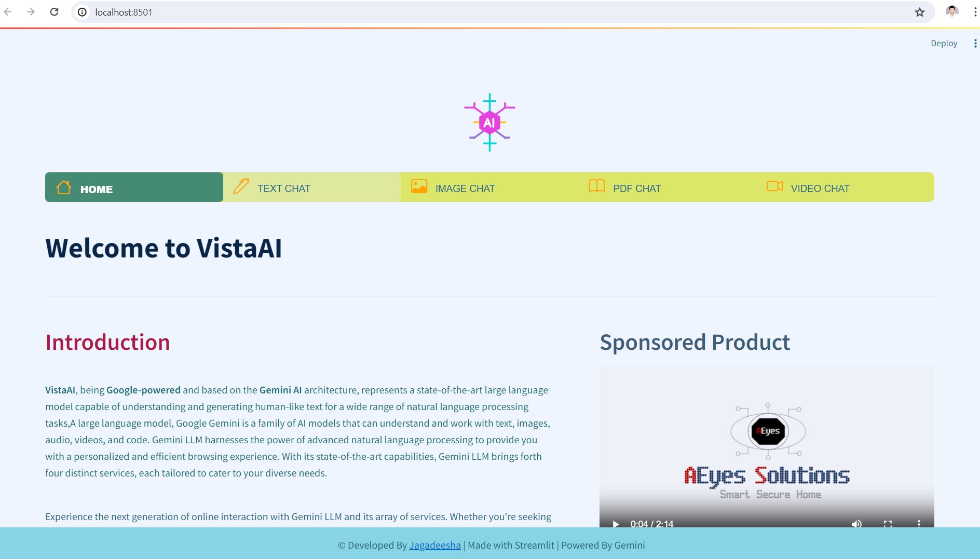Image resolution: width=980 pixels, height=559 pixels.
Task: Click the bold Google-powered text
Action: click(144, 390)
